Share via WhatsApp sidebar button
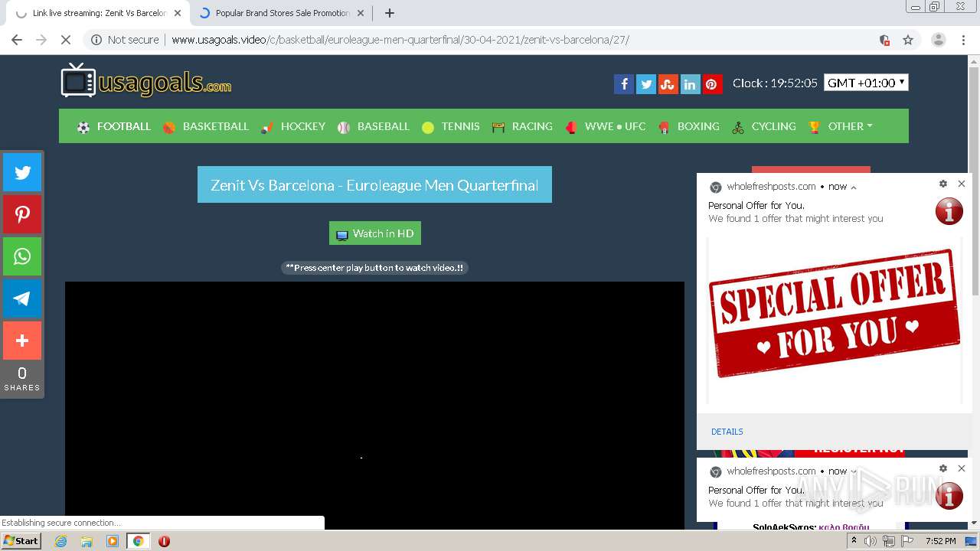The width and height of the screenshot is (980, 551). point(22,256)
